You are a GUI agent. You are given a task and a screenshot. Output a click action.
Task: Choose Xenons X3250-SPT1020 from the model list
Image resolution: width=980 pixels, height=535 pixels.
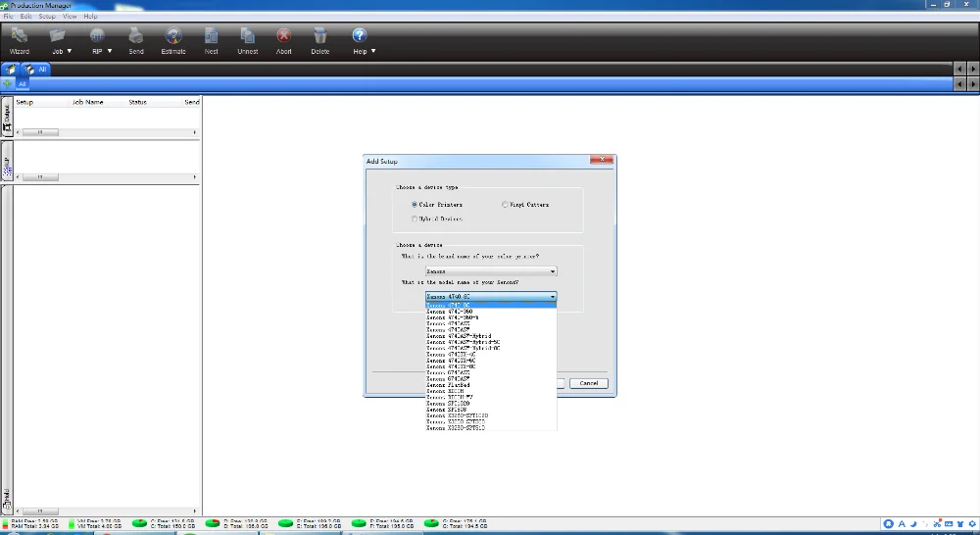[491, 415]
